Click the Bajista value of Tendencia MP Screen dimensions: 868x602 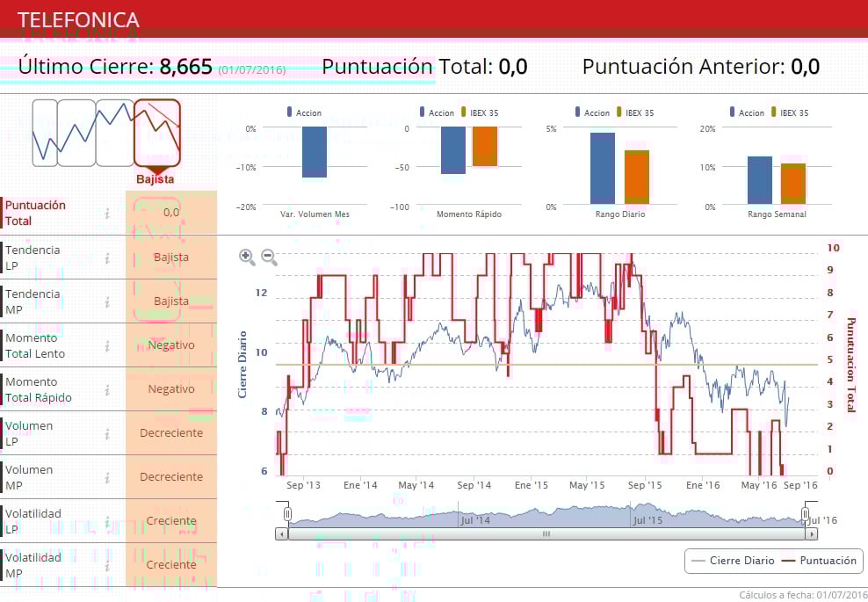pyautogui.click(x=171, y=301)
